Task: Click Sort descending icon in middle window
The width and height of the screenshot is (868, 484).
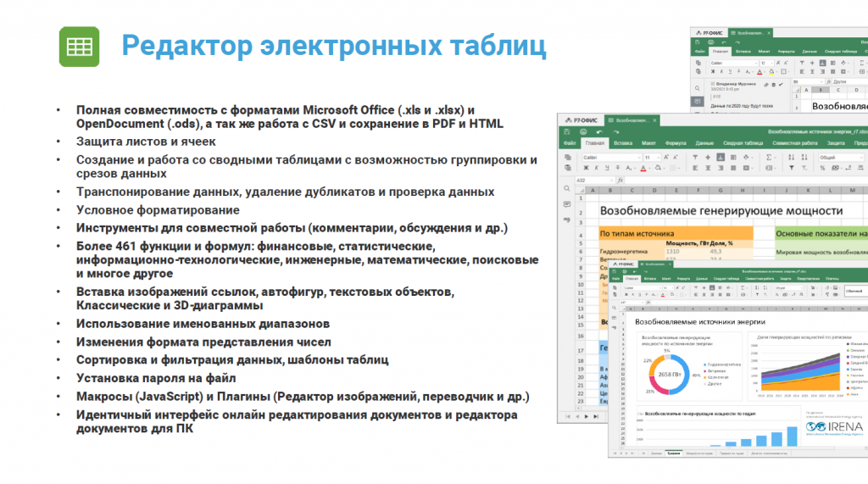Action: (x=804, y=158)
